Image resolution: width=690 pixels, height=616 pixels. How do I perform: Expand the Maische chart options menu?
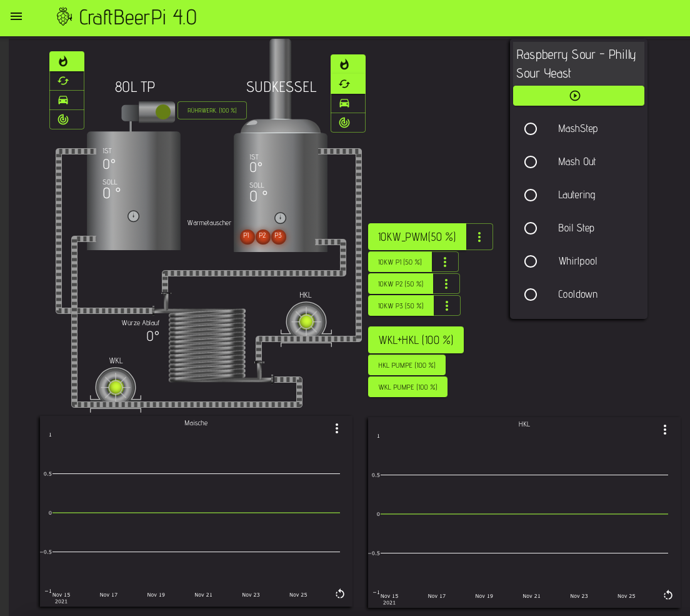[337, 428]
